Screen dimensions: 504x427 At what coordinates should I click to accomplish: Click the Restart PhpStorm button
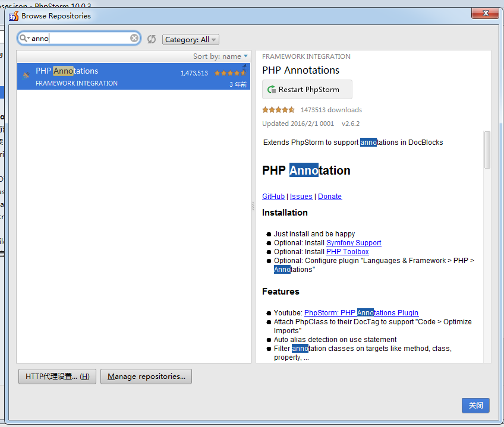coord(307,89)
